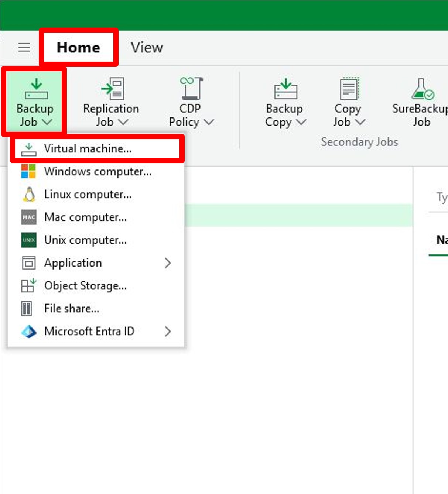Switch to the Home ribbon tab

click(x=78, y=47)
